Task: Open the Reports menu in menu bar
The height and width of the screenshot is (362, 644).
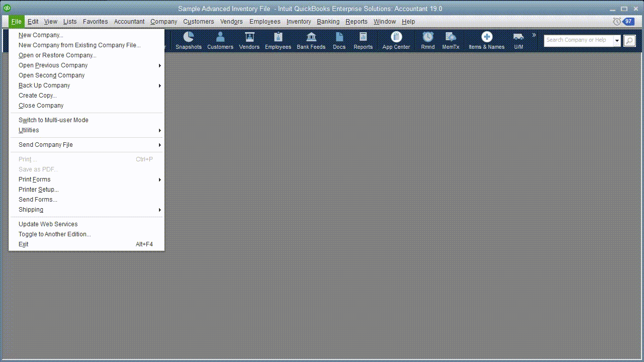Action: point(356,22)
